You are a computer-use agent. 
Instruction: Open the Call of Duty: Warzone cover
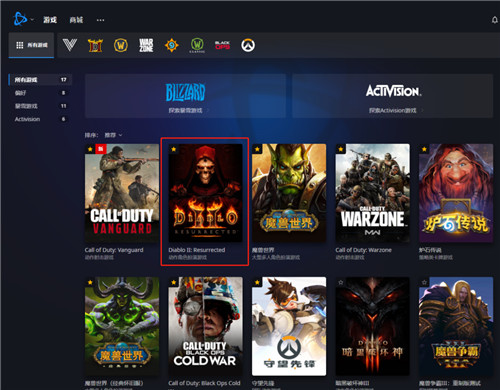pyautogui.click(x=372, y=193)
